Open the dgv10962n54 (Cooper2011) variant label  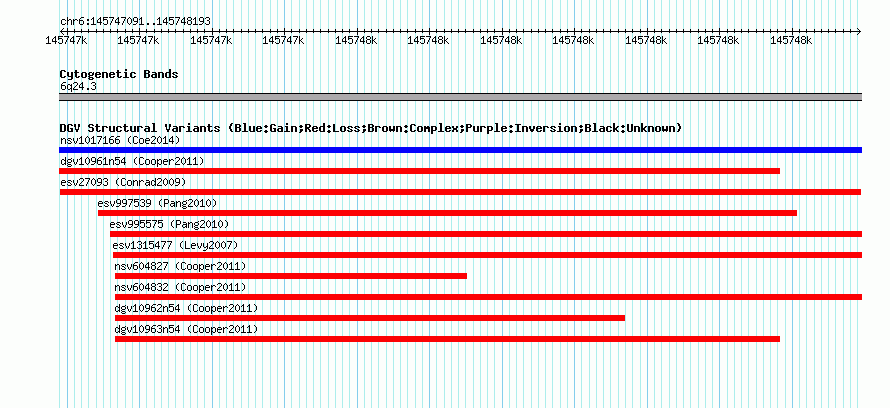(186, 308)
